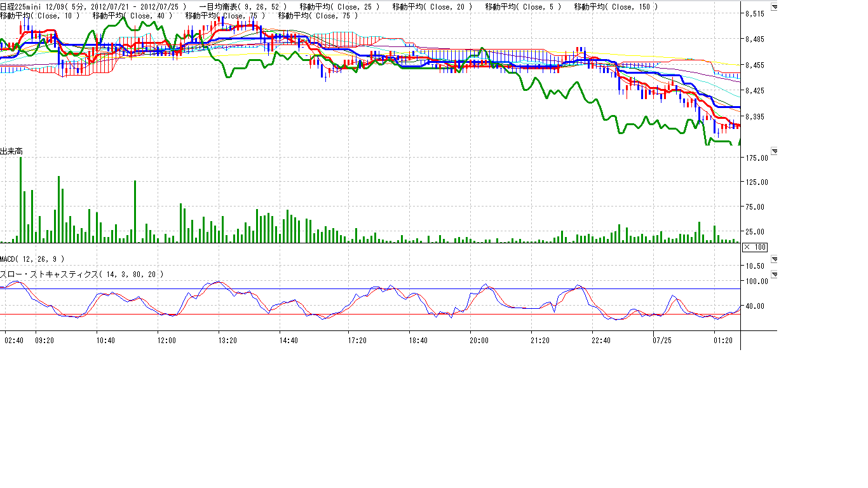Select the 13:20 marker on the time axis
Image resolution: width=868 pixels, height=488 pixels.
pyautogui.click(x=227, y=341)
